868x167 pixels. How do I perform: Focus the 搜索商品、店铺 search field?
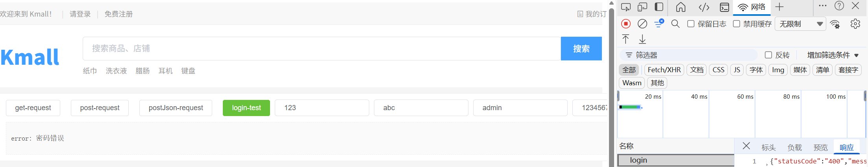tap(322, 49)
